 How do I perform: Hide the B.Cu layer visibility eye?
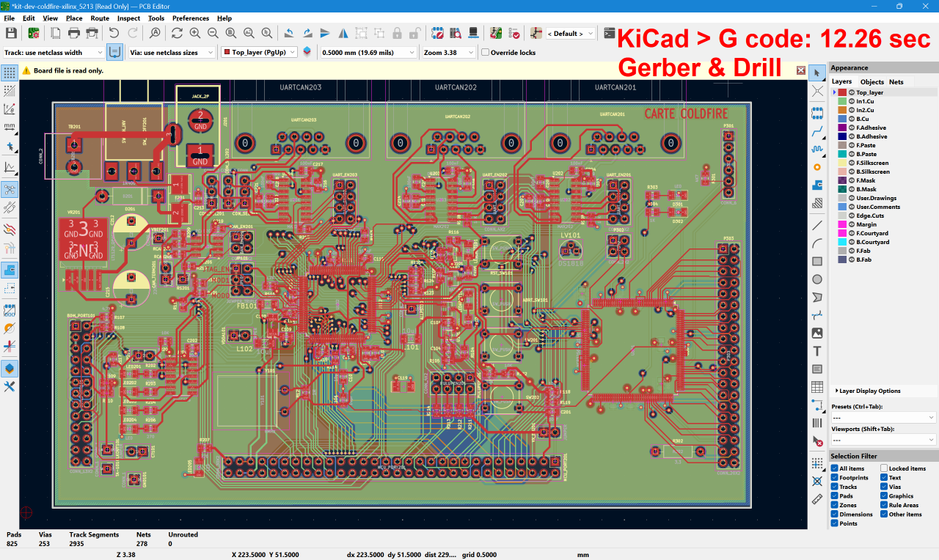click(x=851, y=119)
